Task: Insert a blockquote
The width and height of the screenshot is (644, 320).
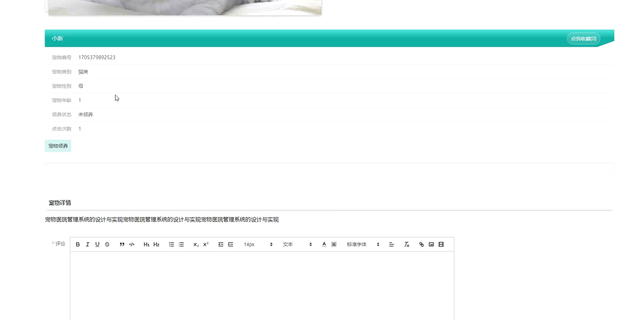Action: [x=122, y=244]
